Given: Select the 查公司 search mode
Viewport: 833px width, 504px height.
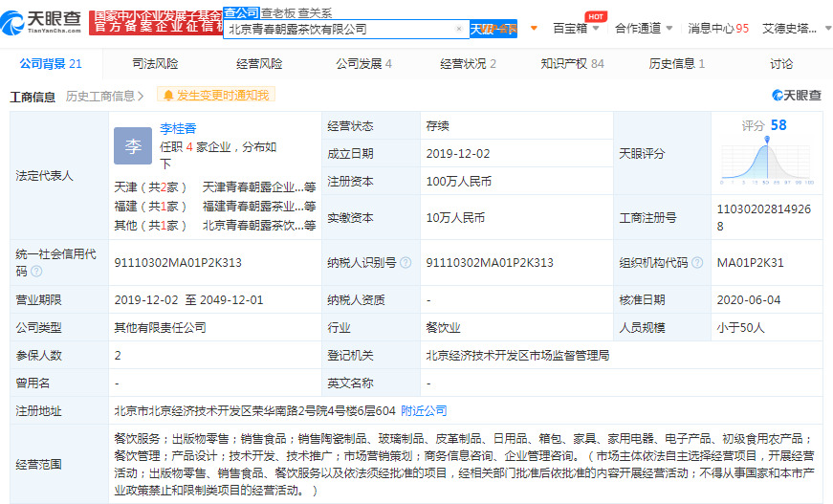Looking at the screenshot, I should point(241,12).
